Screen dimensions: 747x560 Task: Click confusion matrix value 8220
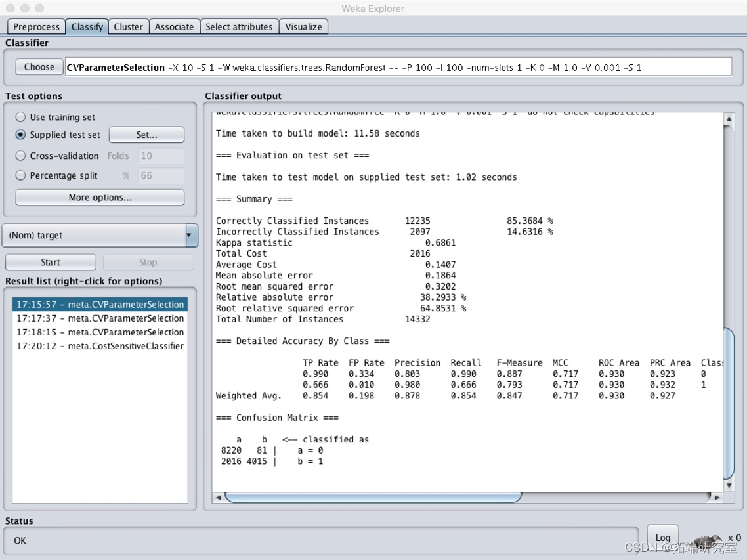(231, 450)
